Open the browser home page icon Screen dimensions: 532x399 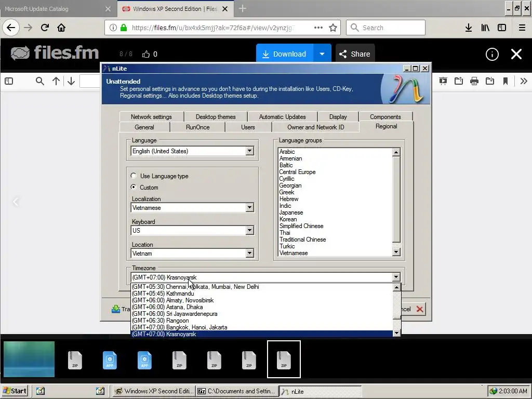pyautogui.click(x=61, y=28)
